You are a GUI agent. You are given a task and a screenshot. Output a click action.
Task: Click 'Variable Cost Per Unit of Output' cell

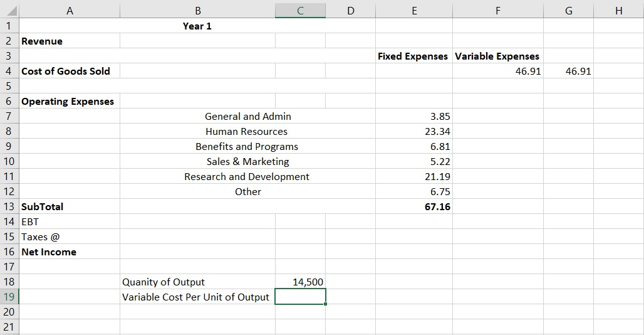pyautogui.click(x=197, y=297)
